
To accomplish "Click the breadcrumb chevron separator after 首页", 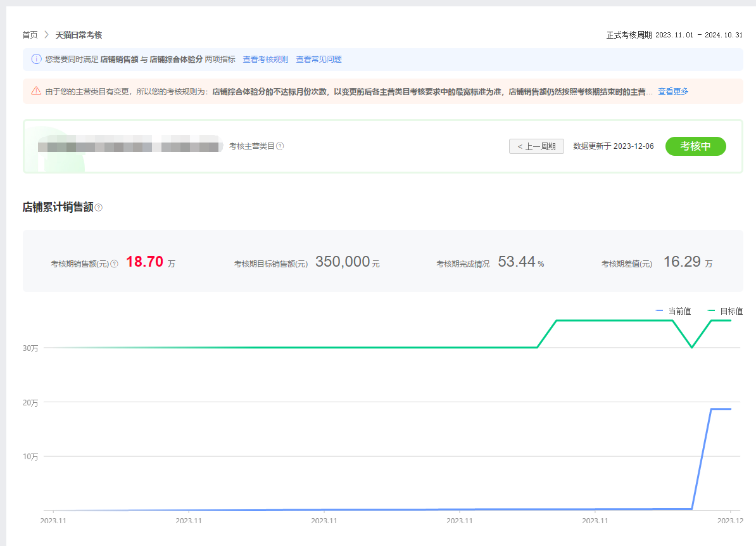I will pos(46,35).
